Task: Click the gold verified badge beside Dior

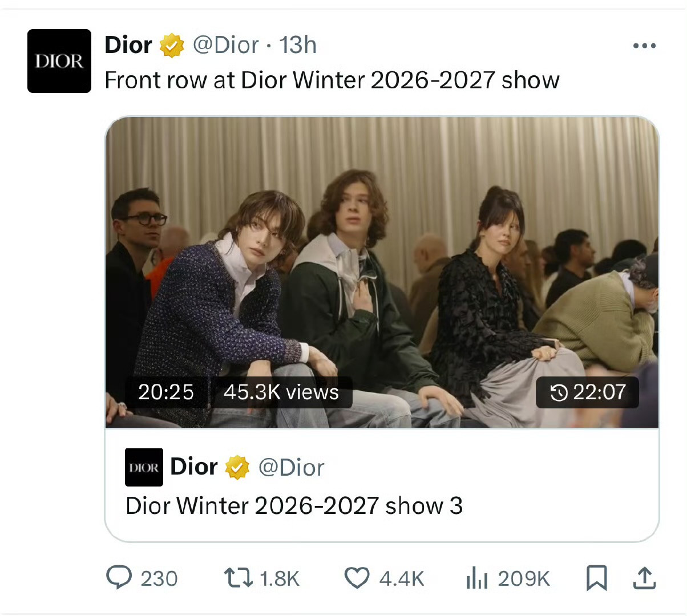Action: [x=172, y=46]
